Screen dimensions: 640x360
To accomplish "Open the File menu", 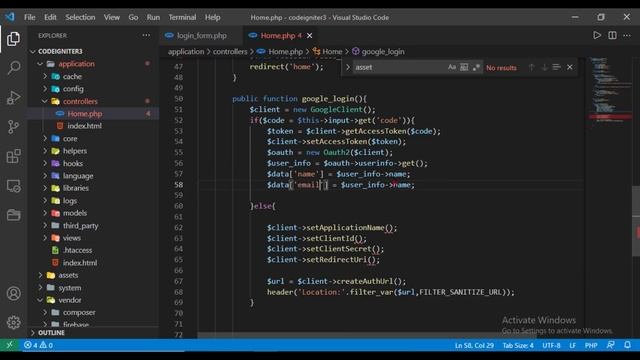I will tap(29, 17).
